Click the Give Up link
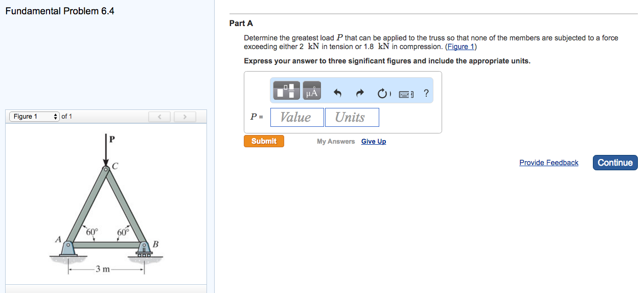The image size is (644, 293). pyautogui.click(x=374, y=142)
